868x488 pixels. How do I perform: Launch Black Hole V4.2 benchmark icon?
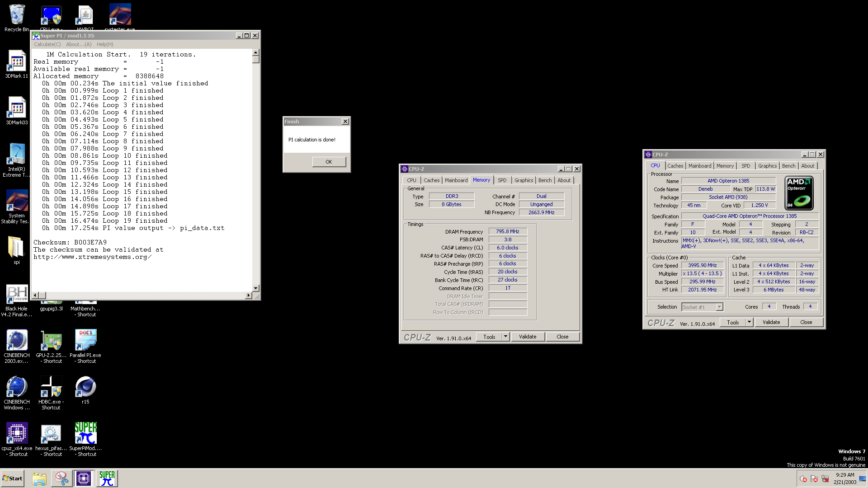(x=17, y=300)
